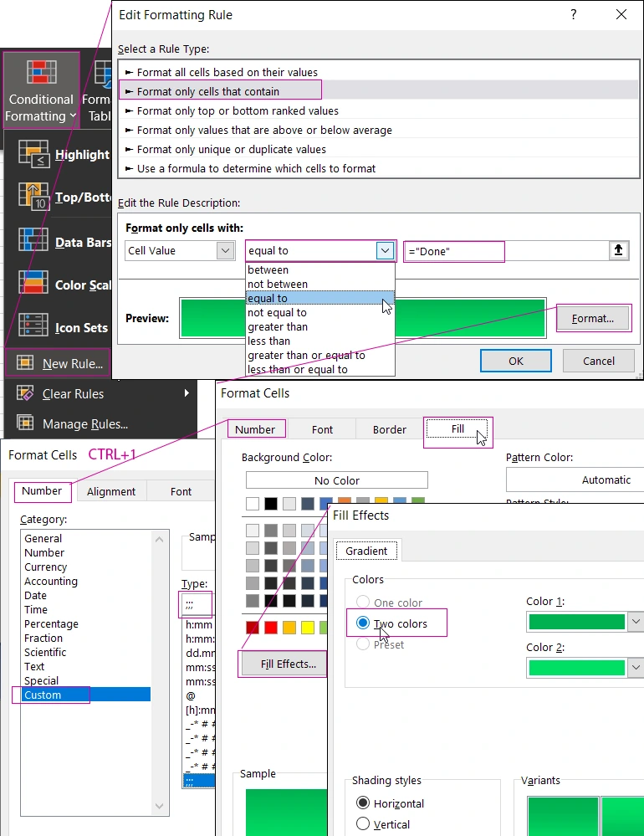Viewport: 644px width, 836px height.
Task: Open the Color Scales icon
Action: point(33,285)
